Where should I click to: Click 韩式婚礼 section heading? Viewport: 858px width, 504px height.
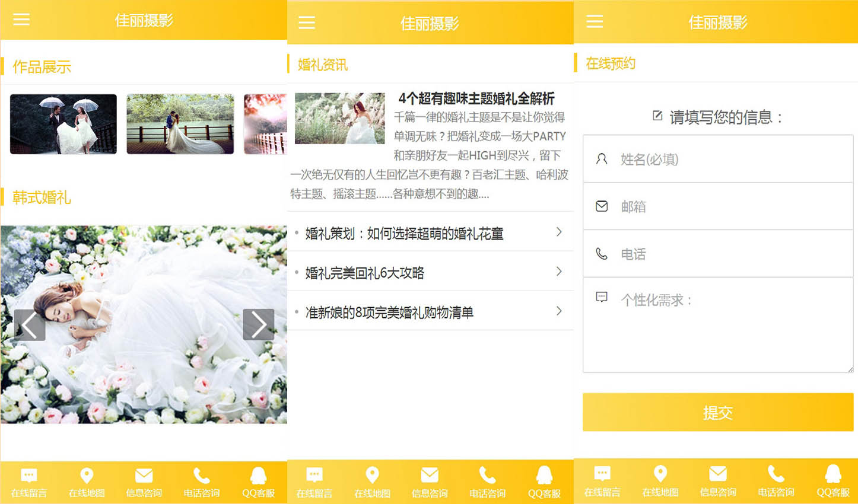42,197
